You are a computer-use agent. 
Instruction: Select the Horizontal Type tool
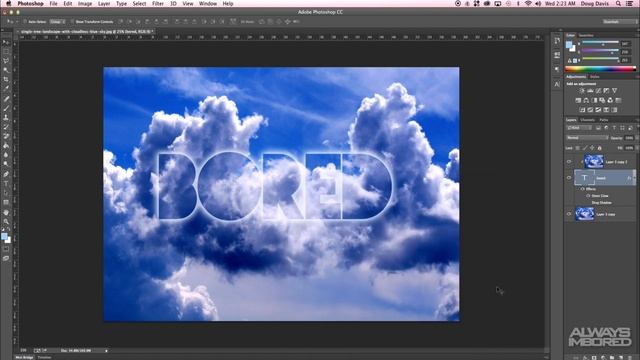6,184
